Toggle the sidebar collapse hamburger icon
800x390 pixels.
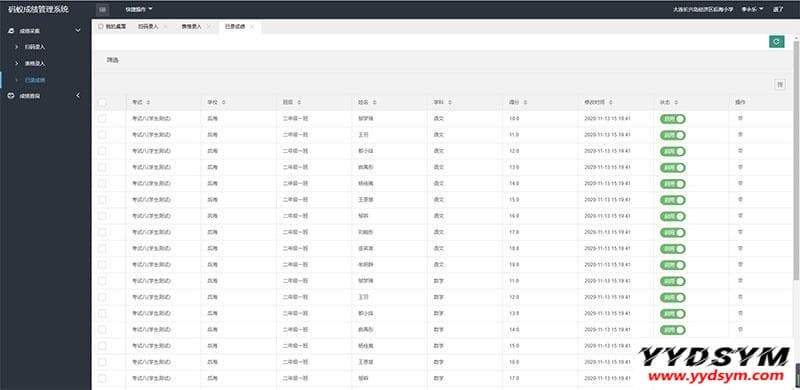103,9
